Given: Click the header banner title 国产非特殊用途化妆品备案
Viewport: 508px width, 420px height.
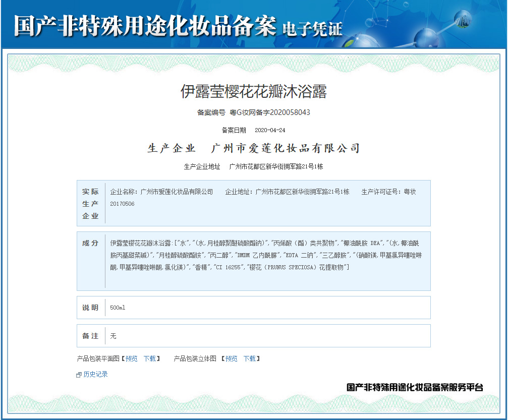Looking at the screenshot, I should (x=145, y=26).
